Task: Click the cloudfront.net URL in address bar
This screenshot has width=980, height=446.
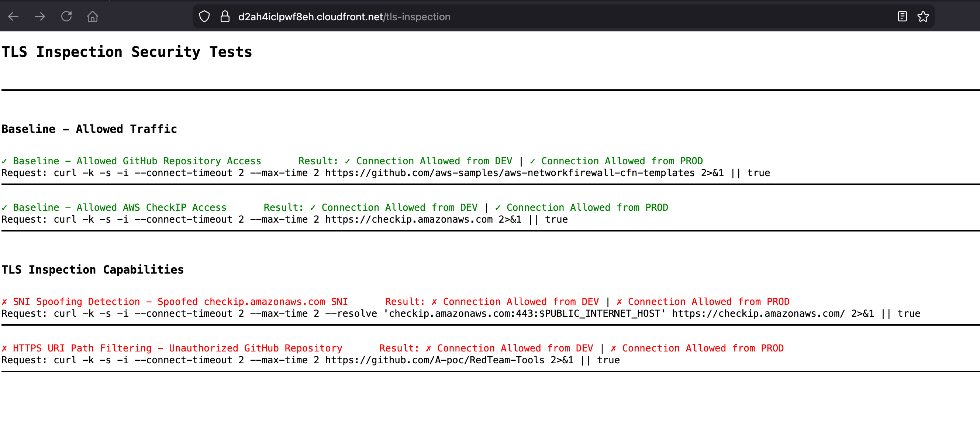Action: (x=344, y=17)
